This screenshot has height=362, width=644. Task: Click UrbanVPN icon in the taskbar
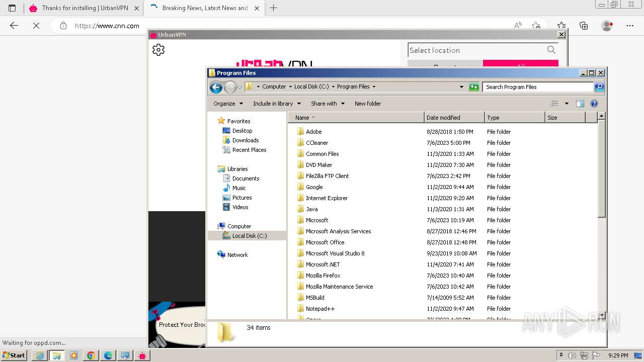tap(142, 355)
